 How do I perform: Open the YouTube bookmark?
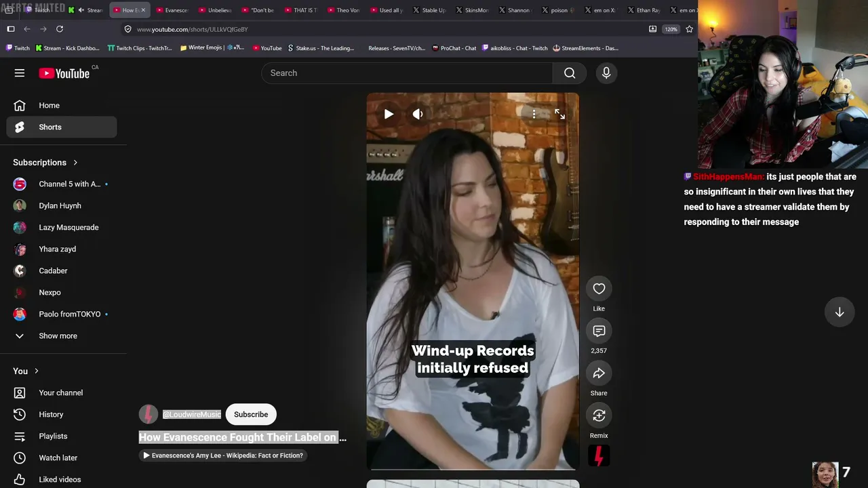coord(267,48)
